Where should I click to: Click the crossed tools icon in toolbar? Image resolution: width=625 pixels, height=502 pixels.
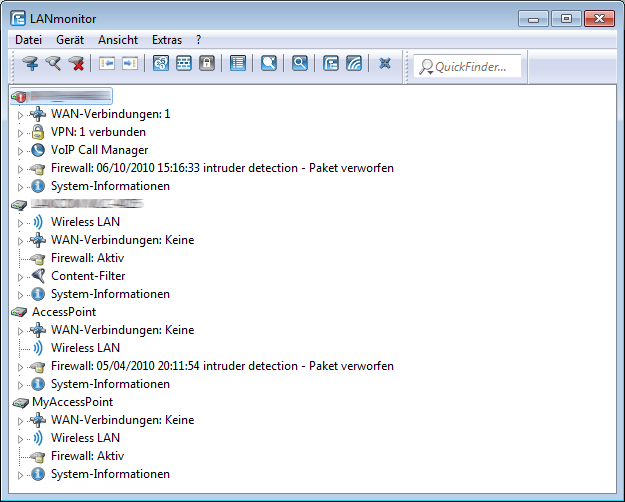click(x=385, y=64)
